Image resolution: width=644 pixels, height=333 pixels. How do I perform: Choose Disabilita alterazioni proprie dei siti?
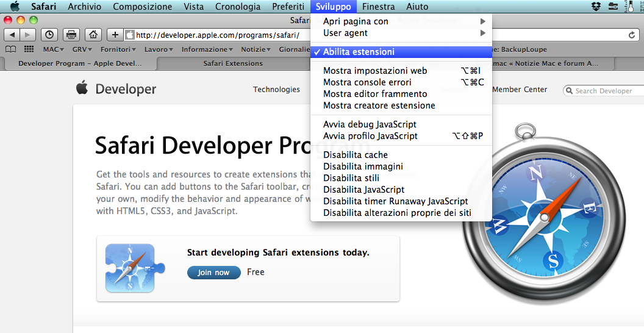[x=401, y=213]
